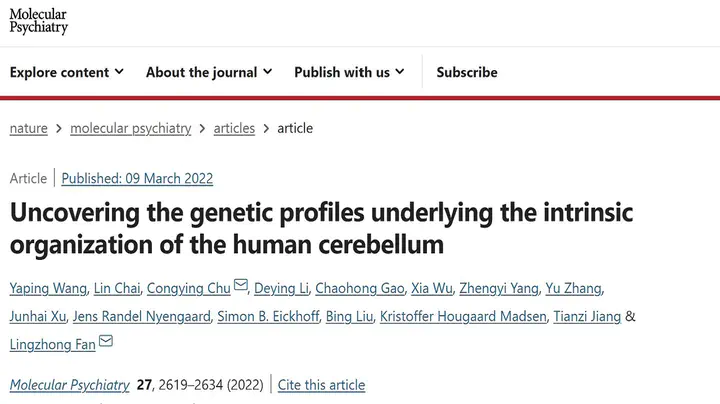Click the chevron beside Explore content
720x404 pixels.
pyautogui.click(x=119, y=72)
